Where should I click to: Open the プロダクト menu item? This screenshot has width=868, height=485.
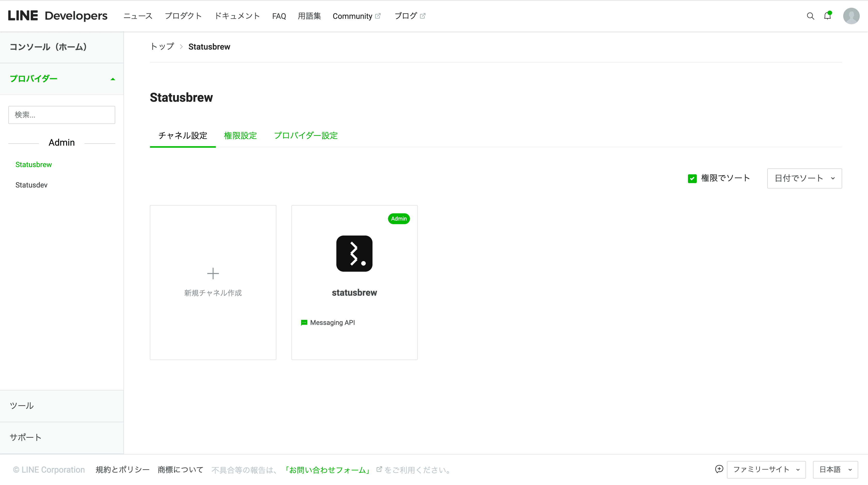(183, 16)
